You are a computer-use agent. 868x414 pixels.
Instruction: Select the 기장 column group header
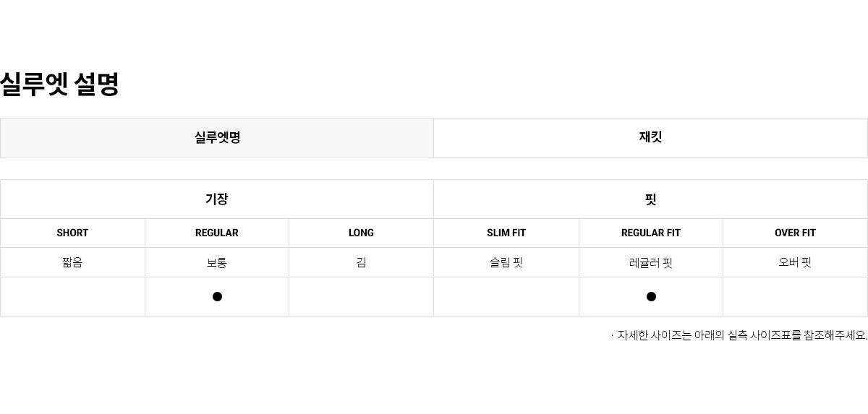[x=217, y=199]
